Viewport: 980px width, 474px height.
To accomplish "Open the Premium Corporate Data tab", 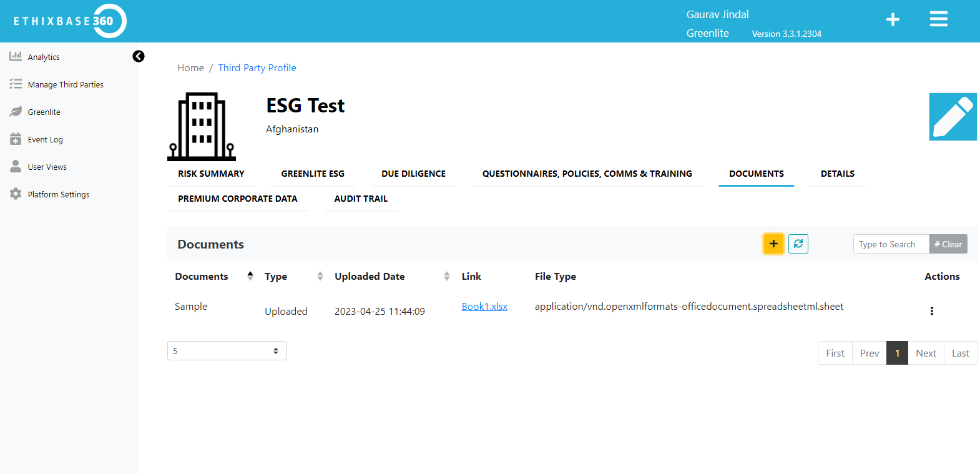I will pos(238,199).
